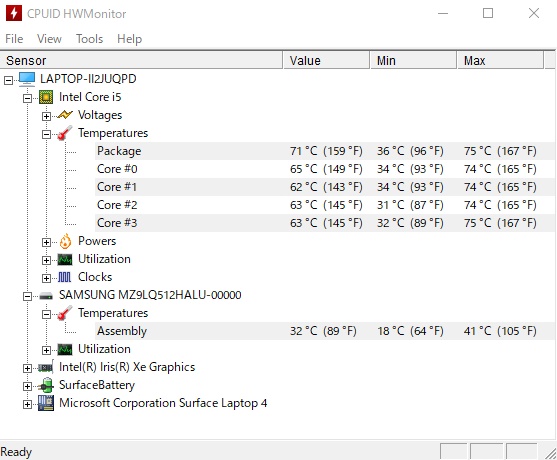Collapse the SAMSUNG drive Temperatures node
The height and width of the screenshot is (460, 557).
tap(46, 314)
